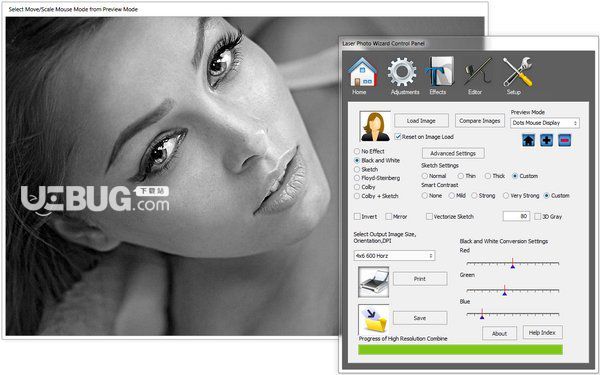Click the minus zoom-out icon

point(565,140)
